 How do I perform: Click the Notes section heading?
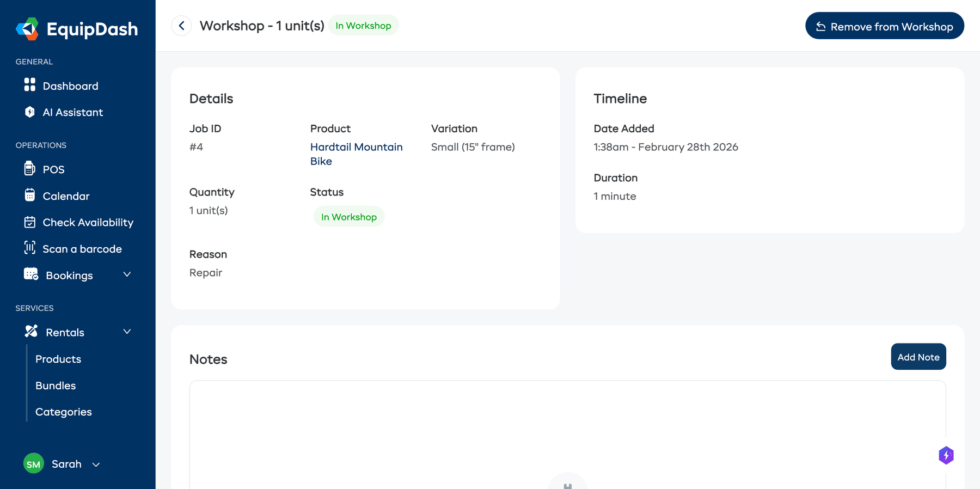click(208, 359)
